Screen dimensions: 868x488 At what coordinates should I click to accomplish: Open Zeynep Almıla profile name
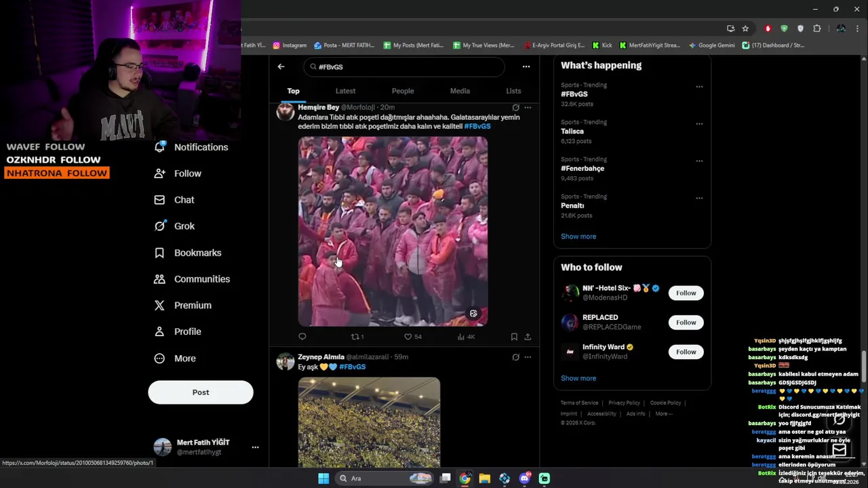tap(321, 357)
